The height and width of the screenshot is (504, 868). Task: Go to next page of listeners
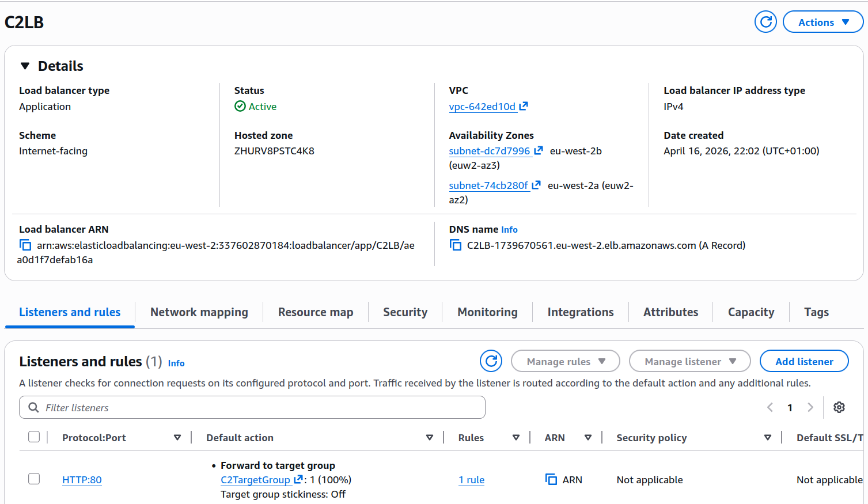click(x=810, y=407)
